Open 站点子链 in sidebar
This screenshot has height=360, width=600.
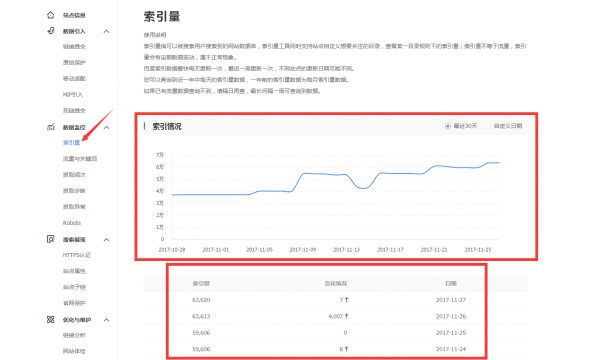coord(74,287)
